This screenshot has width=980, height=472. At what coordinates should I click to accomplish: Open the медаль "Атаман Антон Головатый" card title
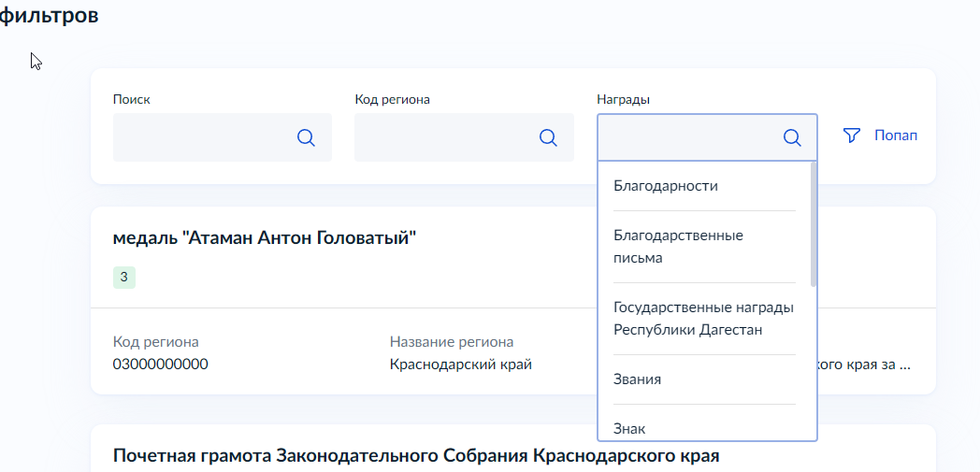[x=264, y=237]
